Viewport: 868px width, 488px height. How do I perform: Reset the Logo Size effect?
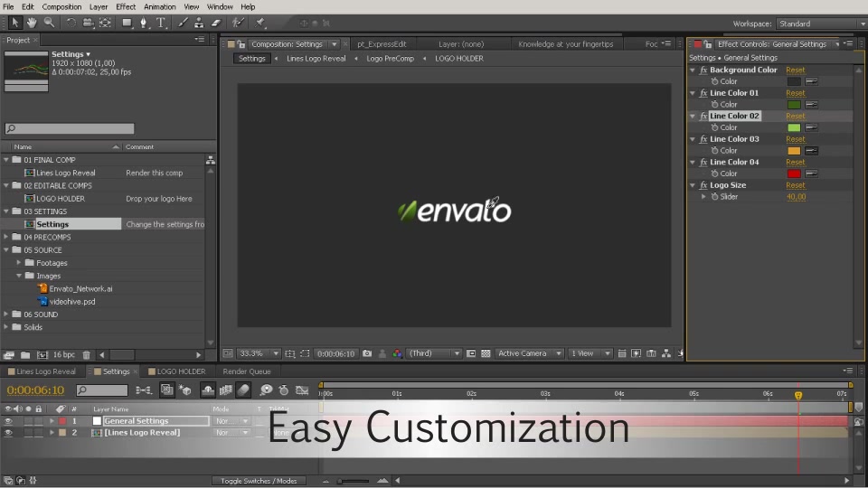pyautogui.click(x=796, y=185)
